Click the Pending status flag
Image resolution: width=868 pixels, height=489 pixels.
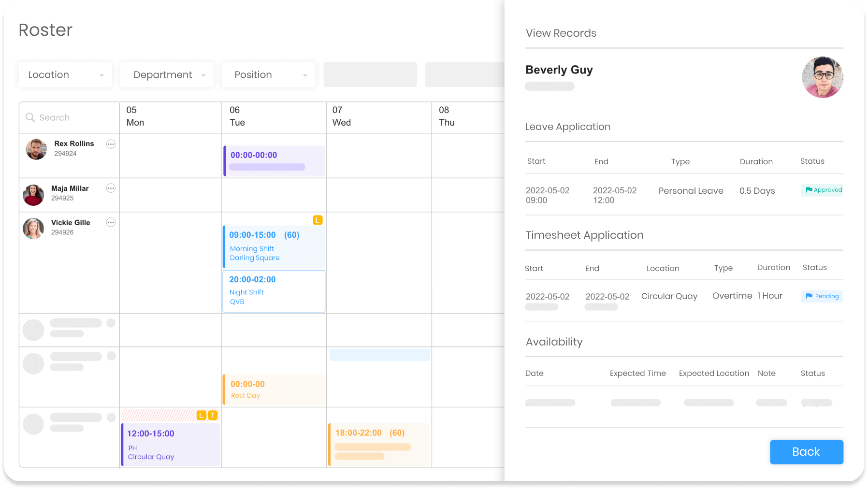coord(822,296)
